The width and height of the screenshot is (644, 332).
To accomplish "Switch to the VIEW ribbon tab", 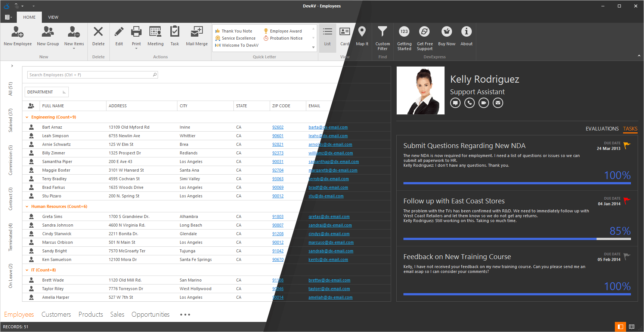I will pyautogui.click(x=53, y=17).
